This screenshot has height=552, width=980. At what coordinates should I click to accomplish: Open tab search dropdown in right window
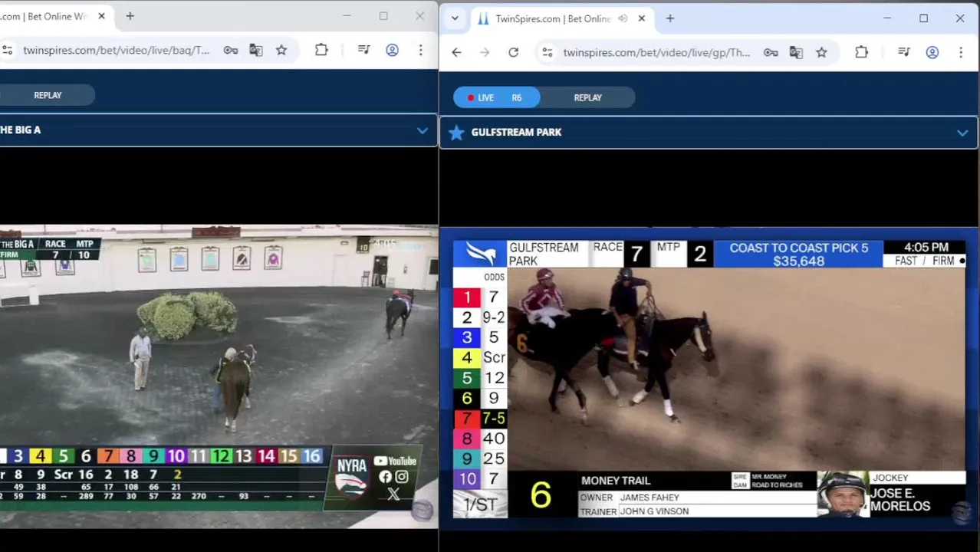tap(455, 18)
